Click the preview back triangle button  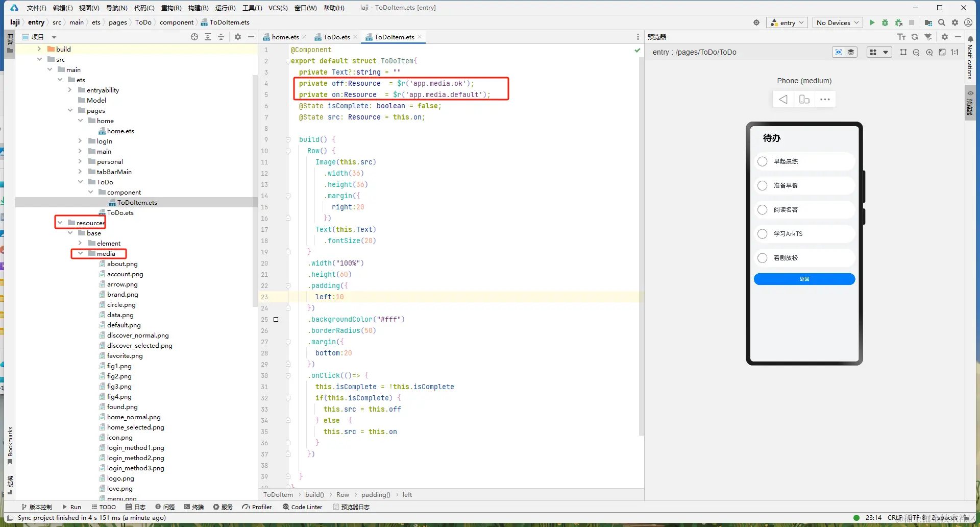click(x=783, y=99)
